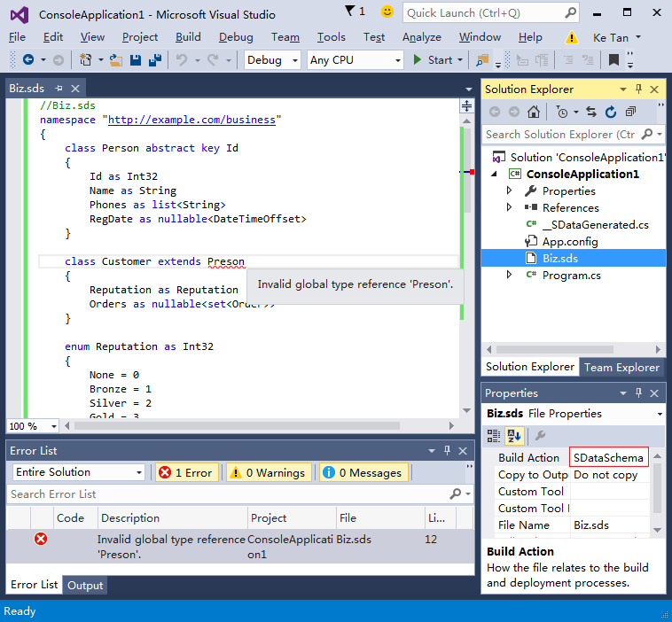672x622 pixels.
Task: Select the Biz.sds file in Solution Explorer
Action: pos(560,259)
